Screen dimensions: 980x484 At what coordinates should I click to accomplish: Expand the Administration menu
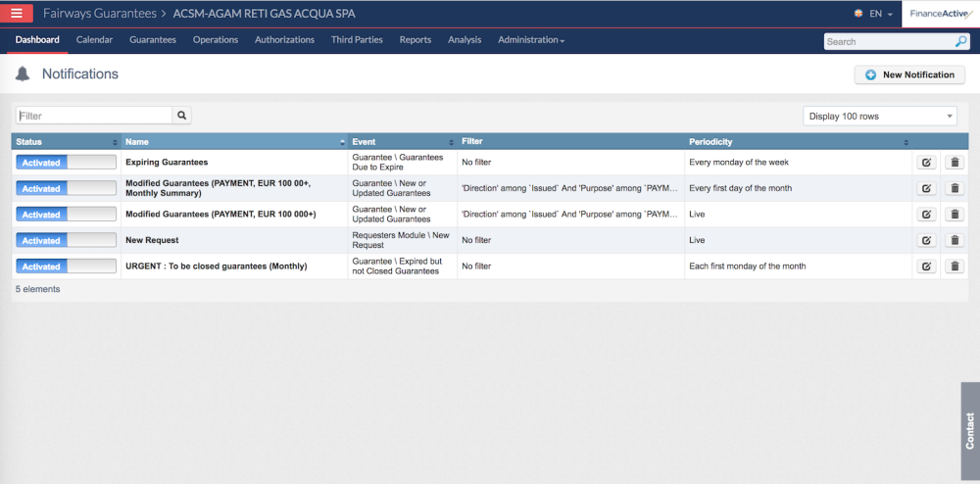(x=530, y=40)
